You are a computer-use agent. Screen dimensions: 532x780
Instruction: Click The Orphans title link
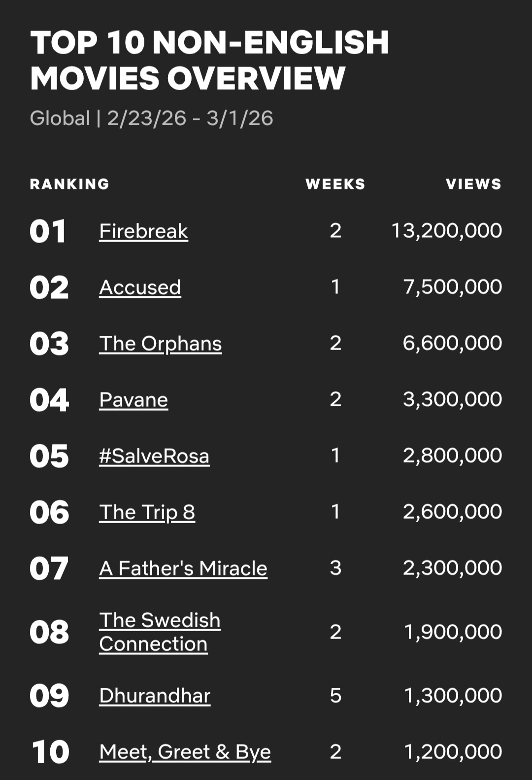160,344
